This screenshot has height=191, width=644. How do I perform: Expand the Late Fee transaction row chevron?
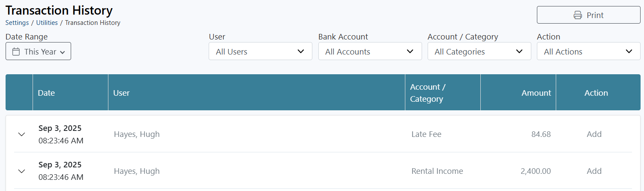(21, 134)
